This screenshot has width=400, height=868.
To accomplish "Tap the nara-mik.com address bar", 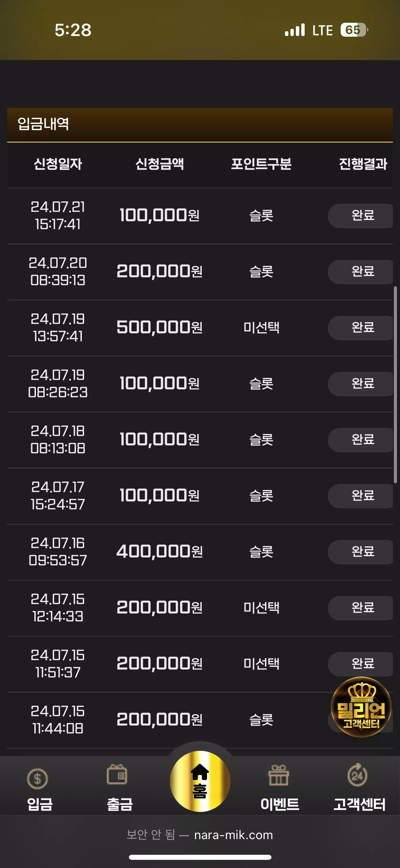I will (x=200, y=835).
